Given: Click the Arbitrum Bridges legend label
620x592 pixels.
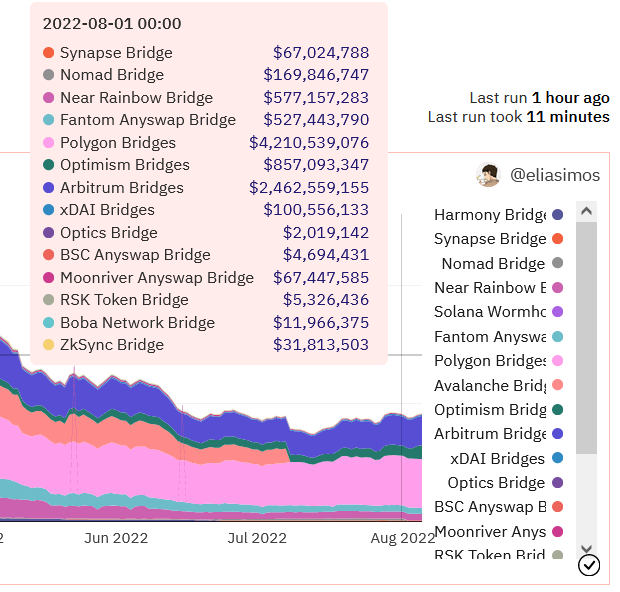Looking at the screenshot, I should (490, 434).
